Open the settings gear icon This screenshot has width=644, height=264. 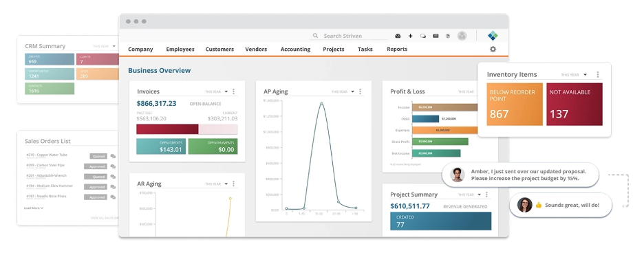point(493,49)
